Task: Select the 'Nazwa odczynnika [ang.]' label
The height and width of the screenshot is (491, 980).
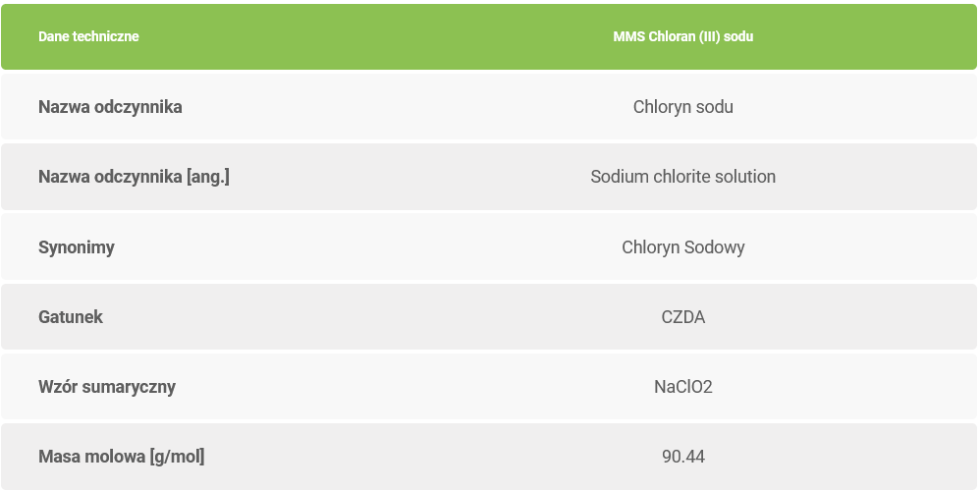Action: pyautogui.click(x=134, y=177)
